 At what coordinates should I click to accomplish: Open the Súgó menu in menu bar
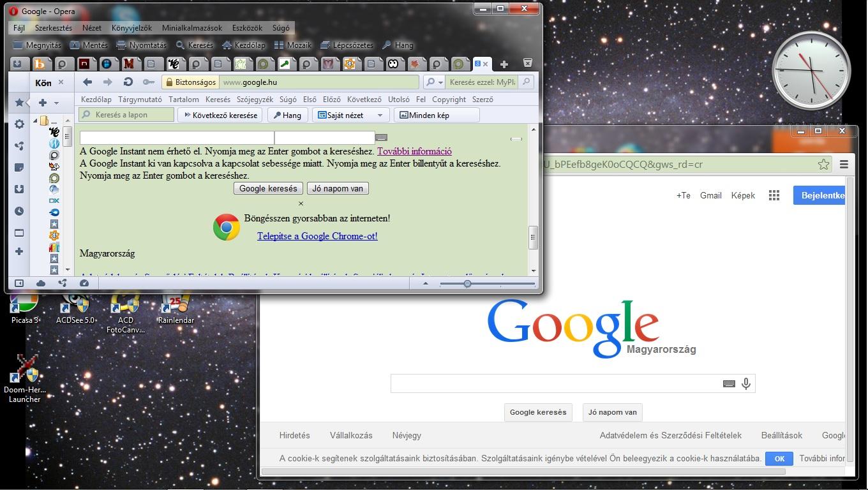[281, 28]
